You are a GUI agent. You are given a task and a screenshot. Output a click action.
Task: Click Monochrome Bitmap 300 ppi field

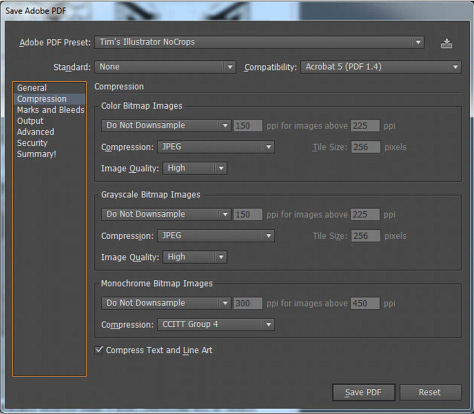coord(248,303)
